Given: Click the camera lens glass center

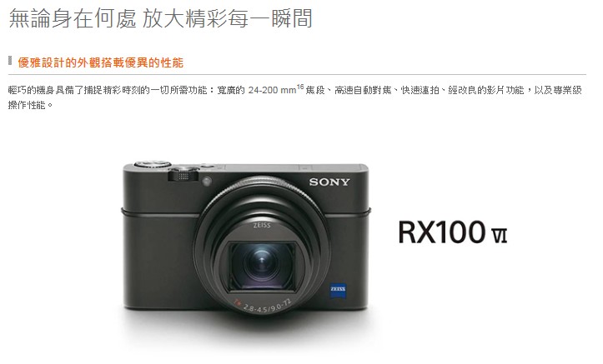Looking at the screenshot, I should (x=262, y=264).
